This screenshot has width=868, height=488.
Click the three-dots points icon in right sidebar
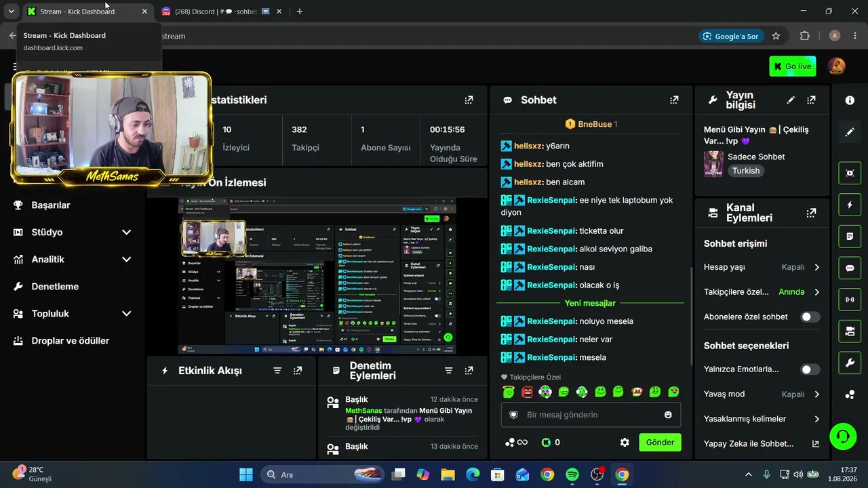pos(850,394)
